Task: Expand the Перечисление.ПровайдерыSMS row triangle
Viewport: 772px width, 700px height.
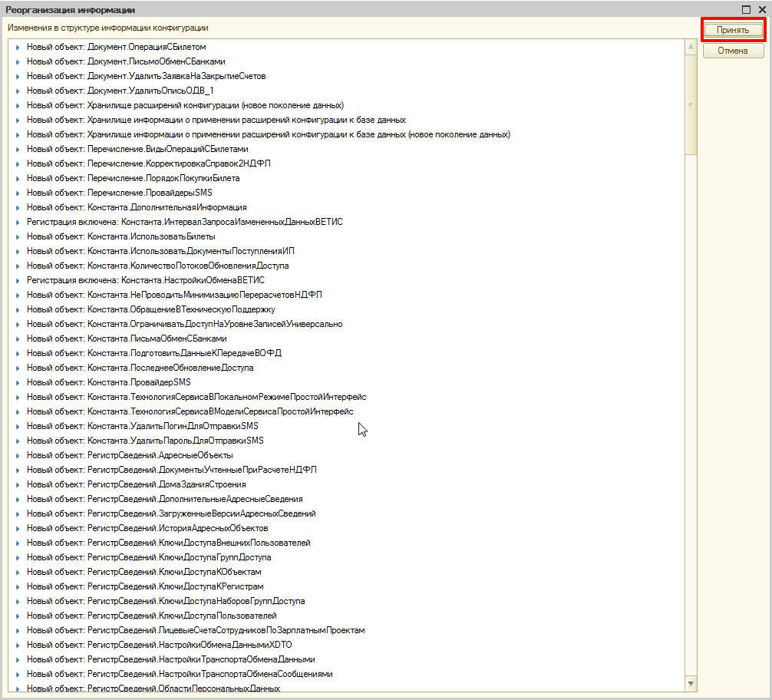Action: click(18, 193)
